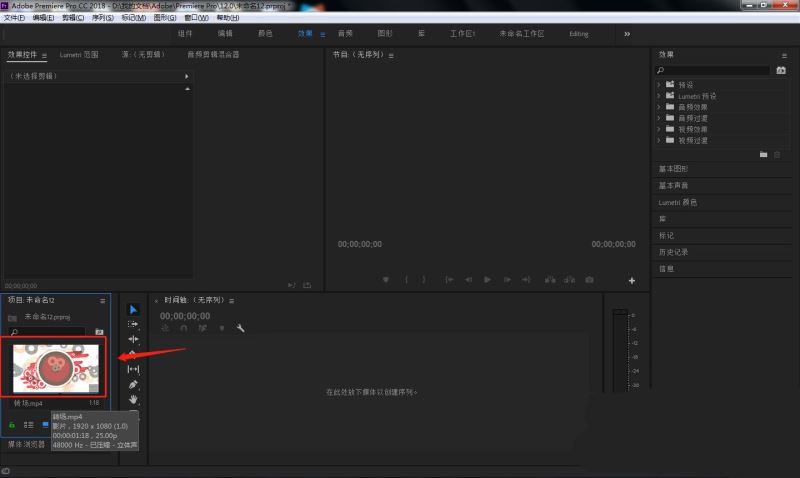The height and width of the screenshot is (478, 800).
Task: Click Effects panel search field
Action: (713, 70)
